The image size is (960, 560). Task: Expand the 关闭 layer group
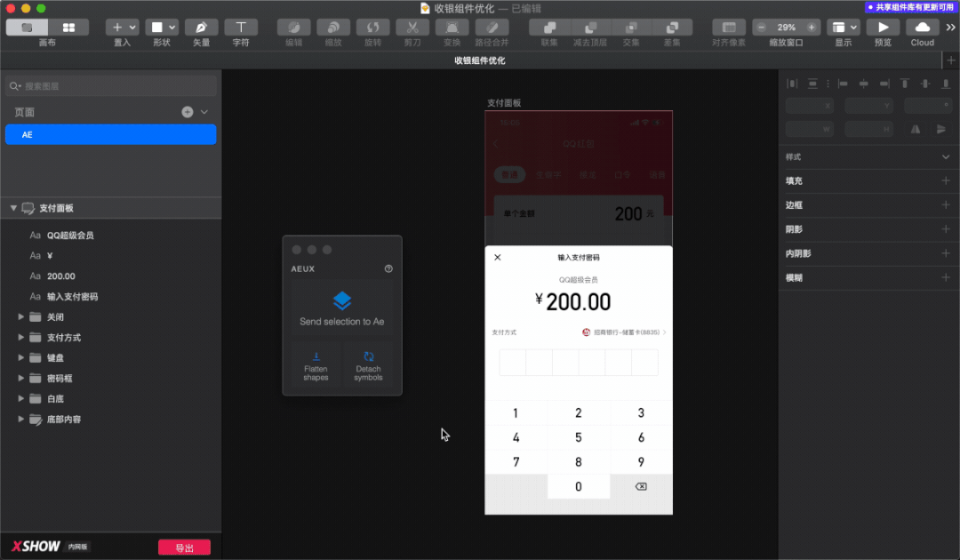pos(20,317)
